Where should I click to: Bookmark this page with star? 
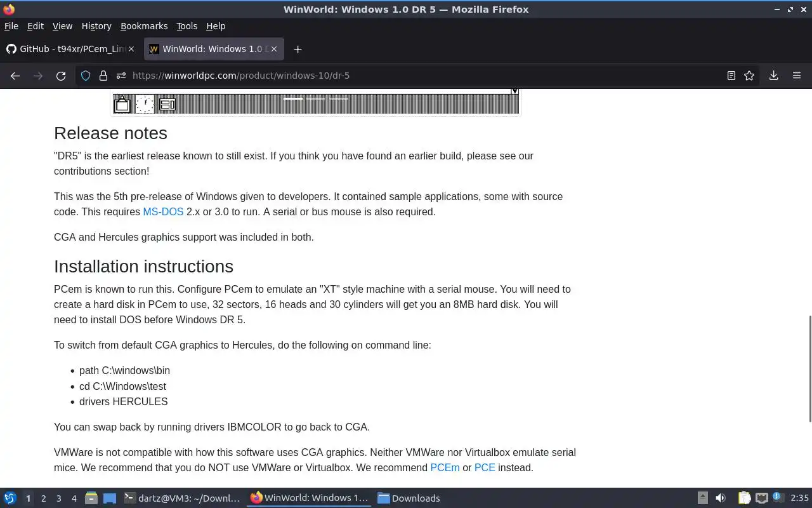pos(749,76)
